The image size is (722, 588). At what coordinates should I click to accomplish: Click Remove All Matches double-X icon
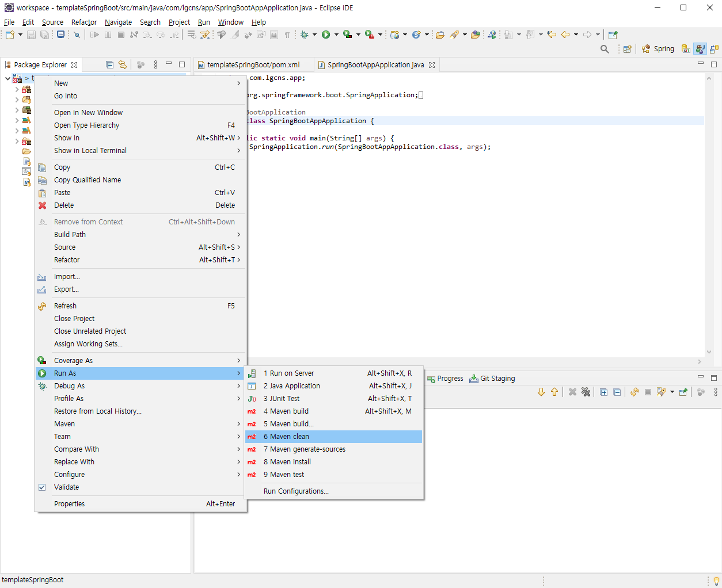pyautogui.click(x=586, y=392)
